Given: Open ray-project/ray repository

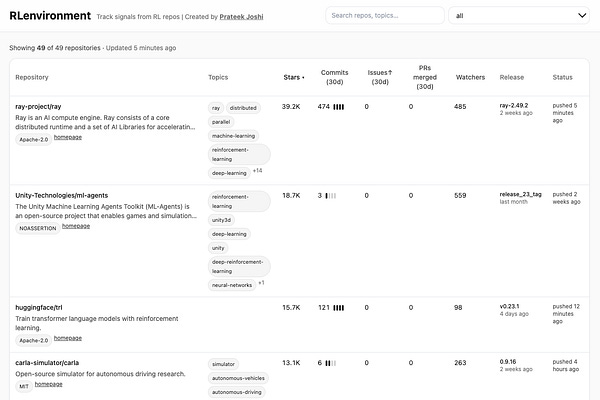Looking at the screenshot, I should [38, 106].
